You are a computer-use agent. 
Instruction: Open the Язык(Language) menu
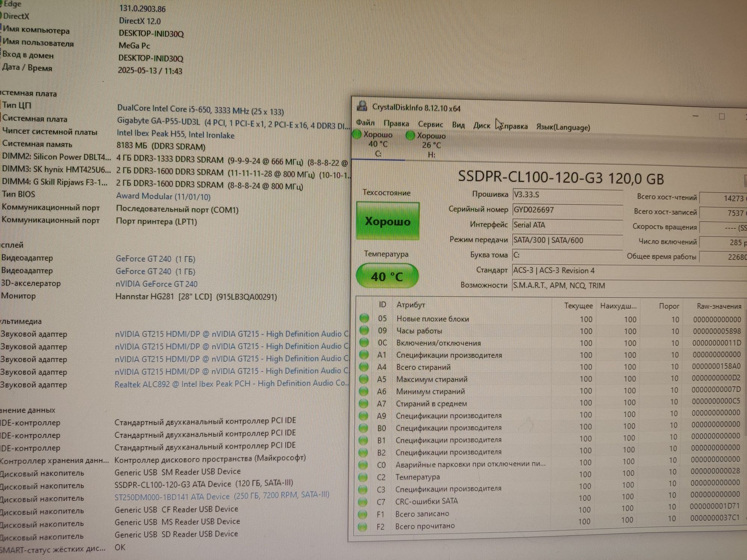click(563, 127)
